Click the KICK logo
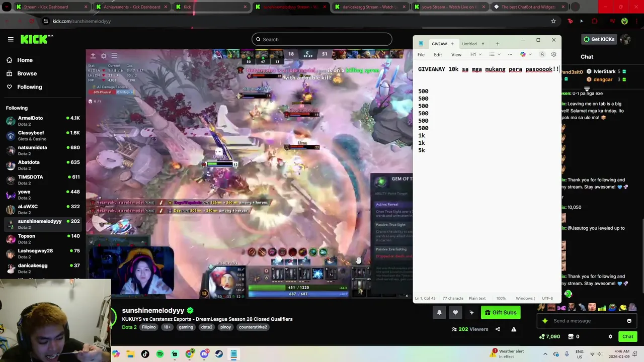The width and height of the screenshot is (644, 362). tap(36, 39)
